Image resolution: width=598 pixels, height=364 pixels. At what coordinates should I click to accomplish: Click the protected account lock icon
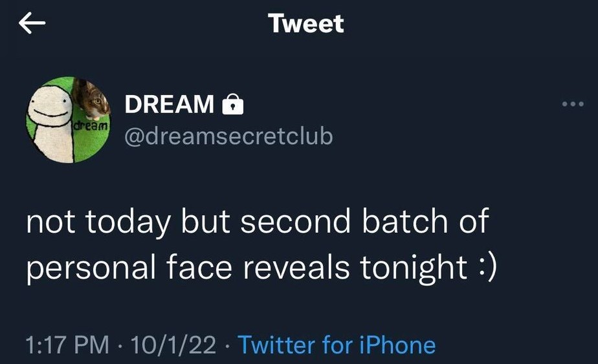pyautogui.click(x=232, y=103)
